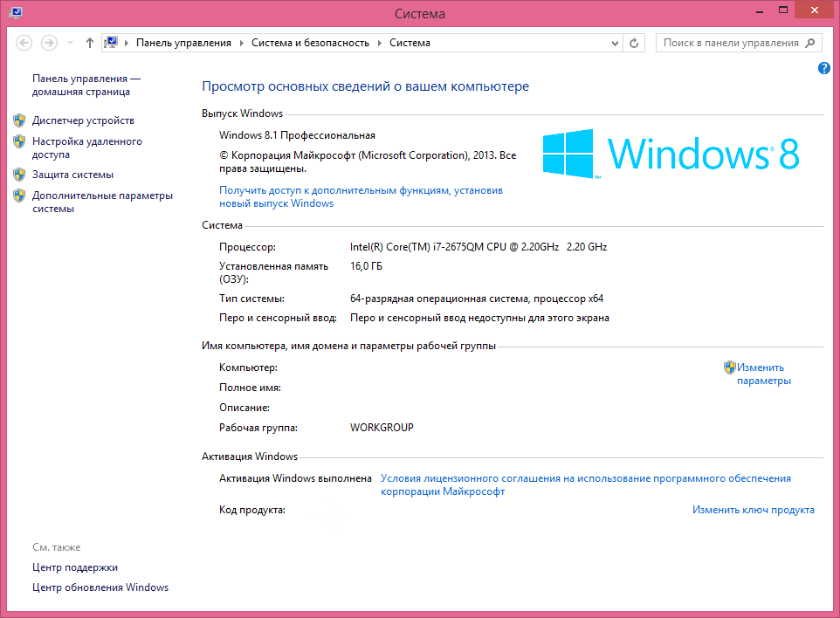This screenshot has width=840, height=618.
Task: Click the computer icon in the address bar
Action: point(111,42)
